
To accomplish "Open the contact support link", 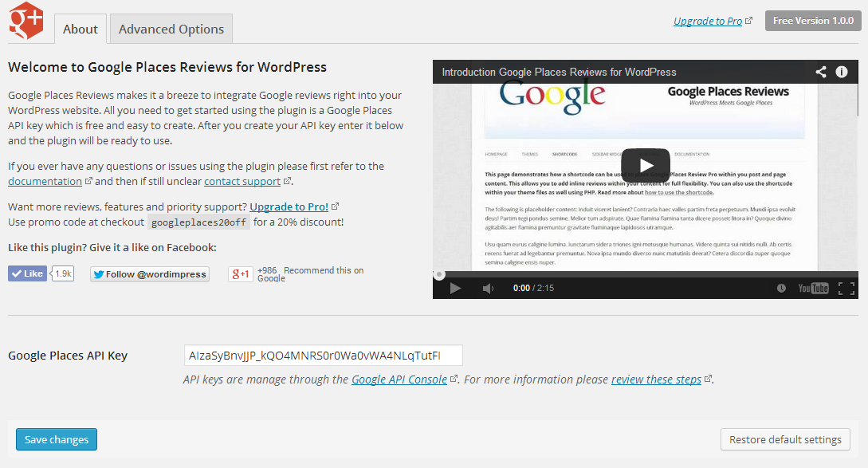I will click(x=242, y=181).
